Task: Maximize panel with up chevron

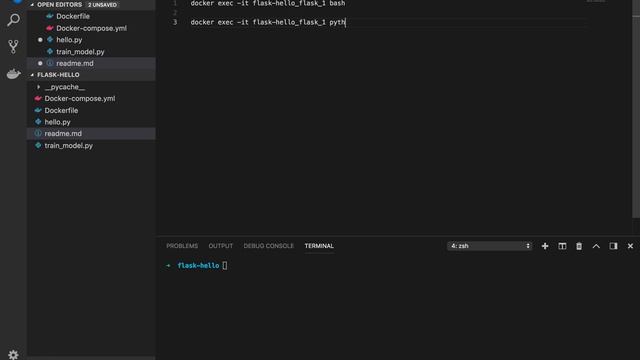Action: pyautogui.click(x=596, y=246)
